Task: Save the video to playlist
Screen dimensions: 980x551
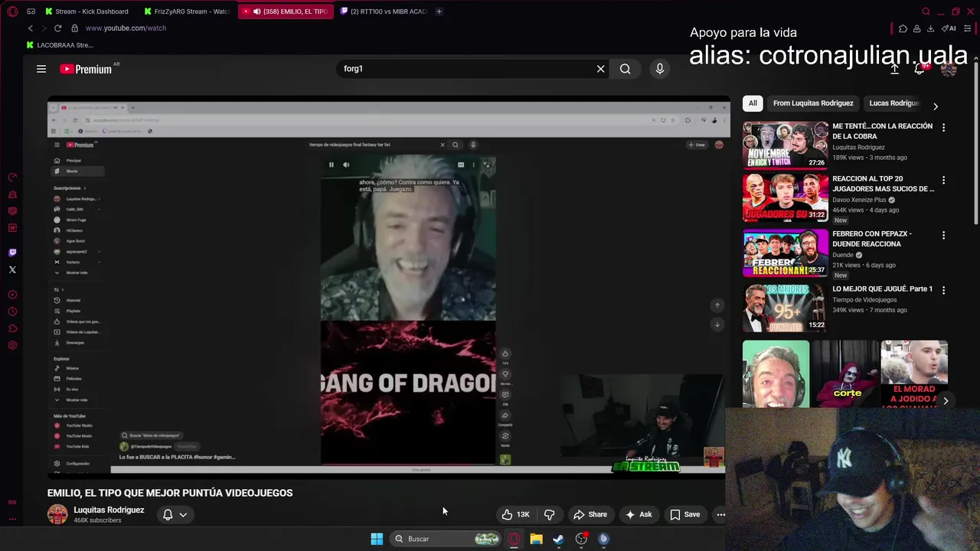Action: tap(685, 514)
